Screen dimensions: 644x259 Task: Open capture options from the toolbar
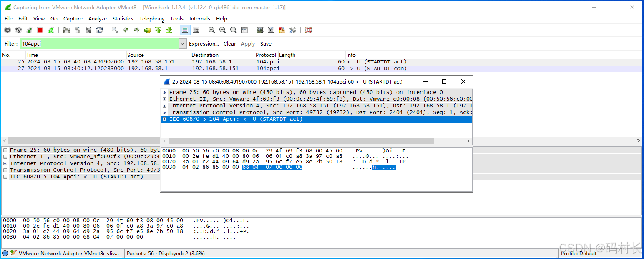pos(18,30)
